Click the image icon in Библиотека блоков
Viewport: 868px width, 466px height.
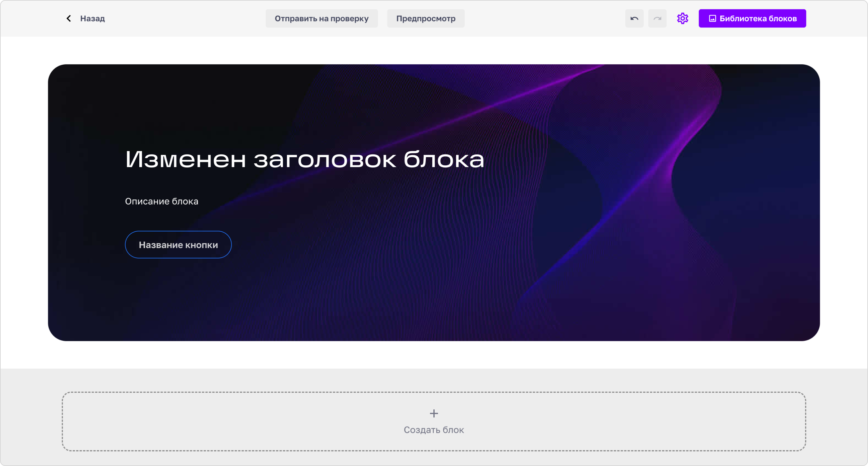pyautogui.click(x=712, y=18)
